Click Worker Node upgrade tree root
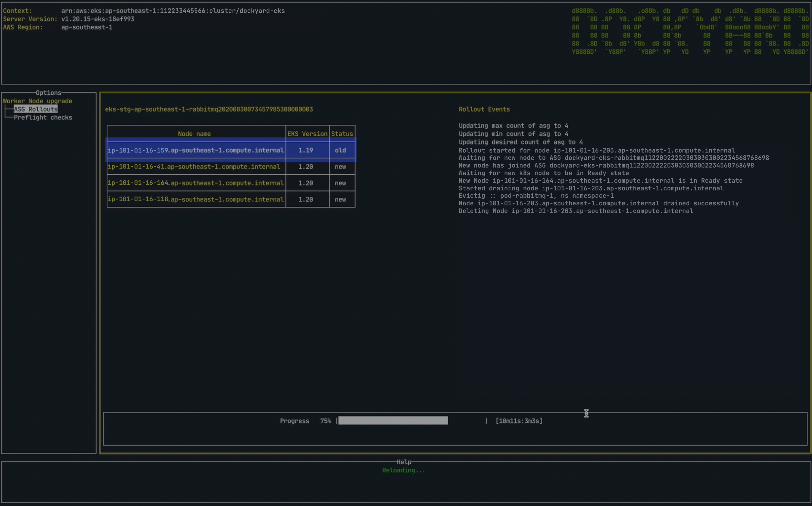Viewport: 812px width, 506px height. (x=38, y=101)
